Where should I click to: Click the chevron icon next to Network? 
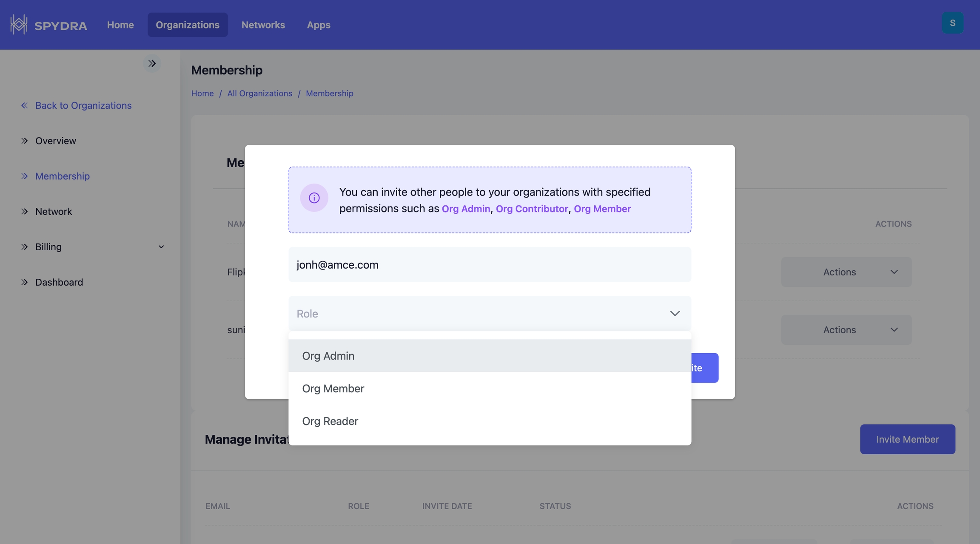click(24, 211)
